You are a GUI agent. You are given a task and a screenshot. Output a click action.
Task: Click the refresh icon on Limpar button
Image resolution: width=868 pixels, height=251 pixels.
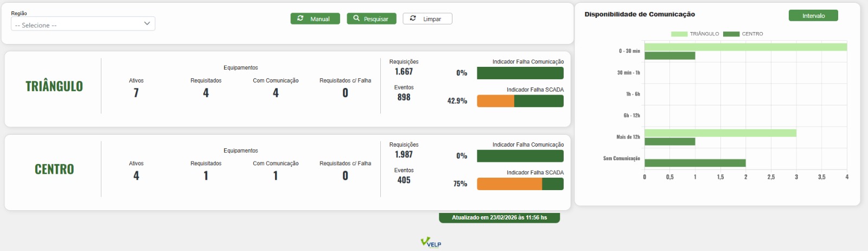pos(413,18)
